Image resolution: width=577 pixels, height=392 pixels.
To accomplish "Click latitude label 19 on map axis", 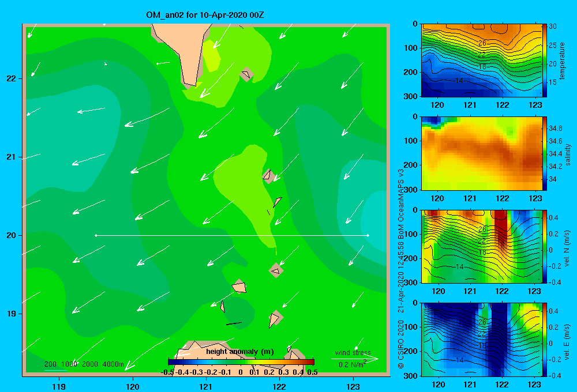I will tap(12, 314).
